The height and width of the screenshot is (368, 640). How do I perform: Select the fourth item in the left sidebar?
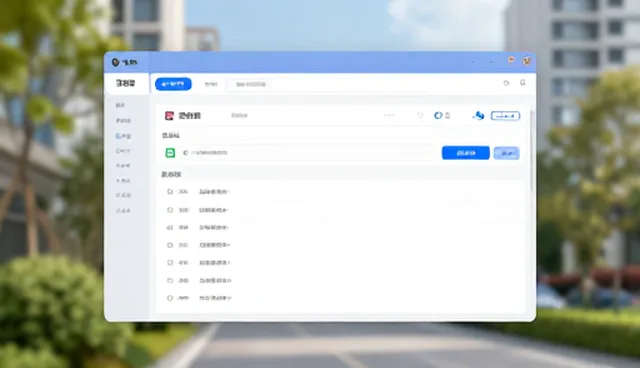pos(123,151)
